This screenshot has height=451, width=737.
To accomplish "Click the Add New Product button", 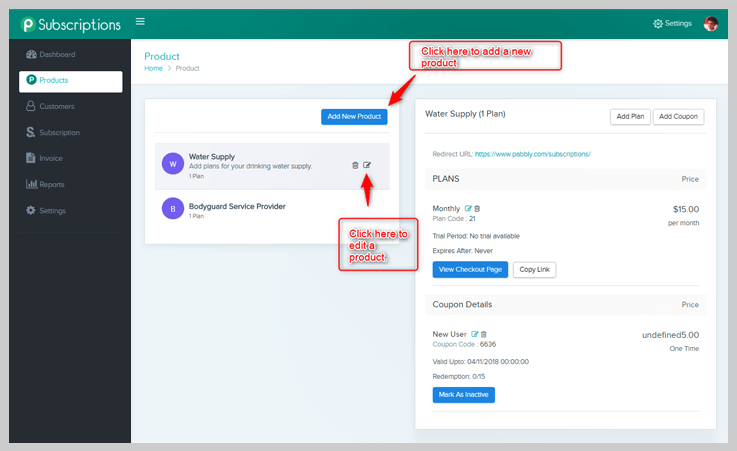I will coord(354,117).
